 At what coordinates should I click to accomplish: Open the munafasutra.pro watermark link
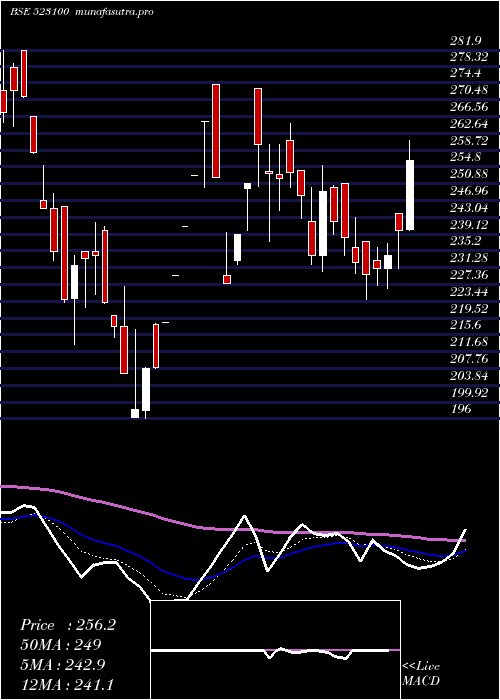tap(112, 12)
